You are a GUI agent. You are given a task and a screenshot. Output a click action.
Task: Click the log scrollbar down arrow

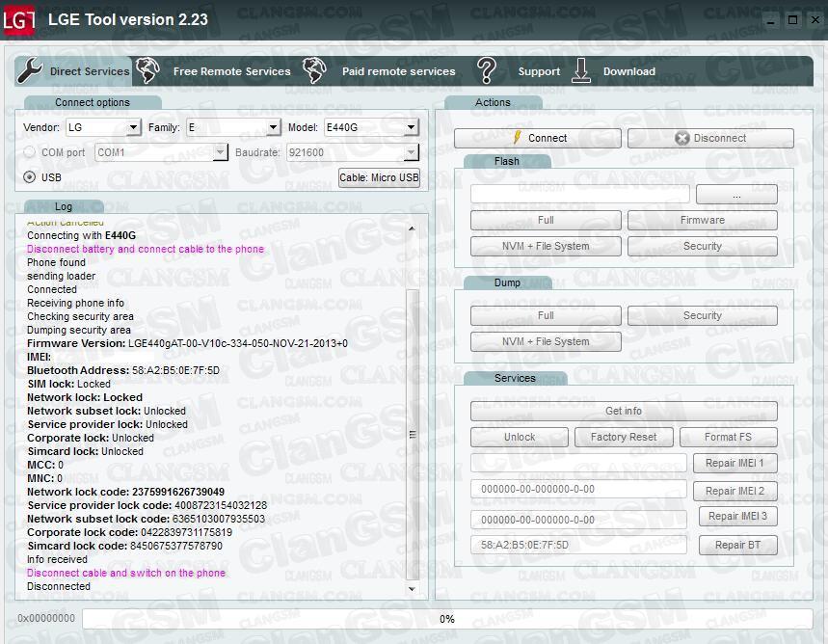point(412,588)
